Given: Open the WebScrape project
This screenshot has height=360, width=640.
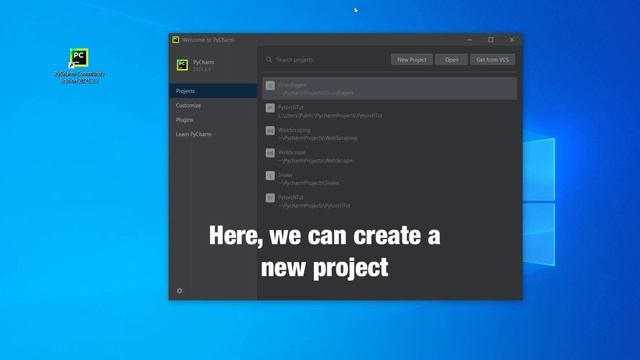Looking at the screenshot, I should (x=390, y=156).
